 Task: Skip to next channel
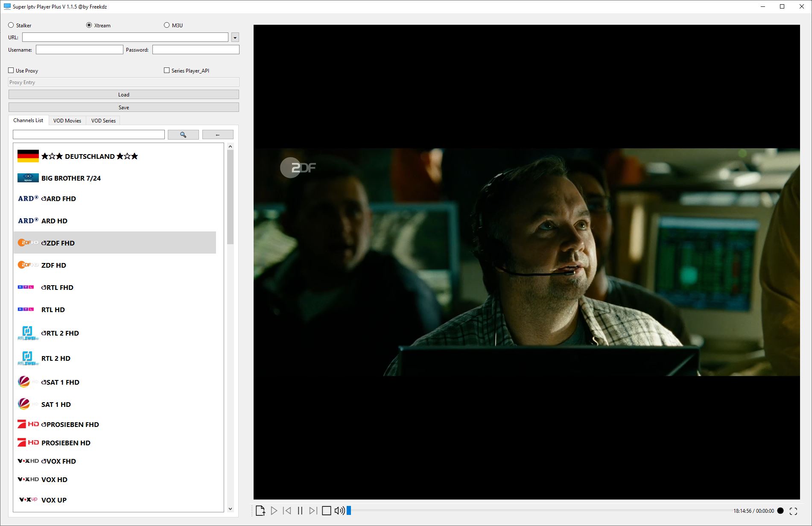click(x=313, y=511)
